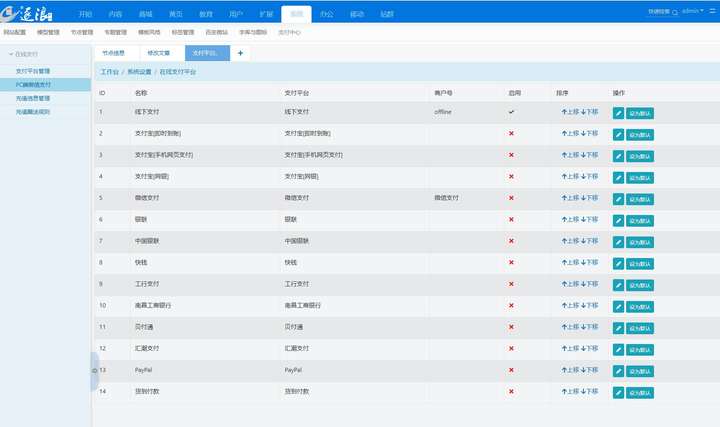The height and width of the screenshot is (427, 720).
Task: Edit the PayPal row with pencil icon
Action: coord(618,371)
